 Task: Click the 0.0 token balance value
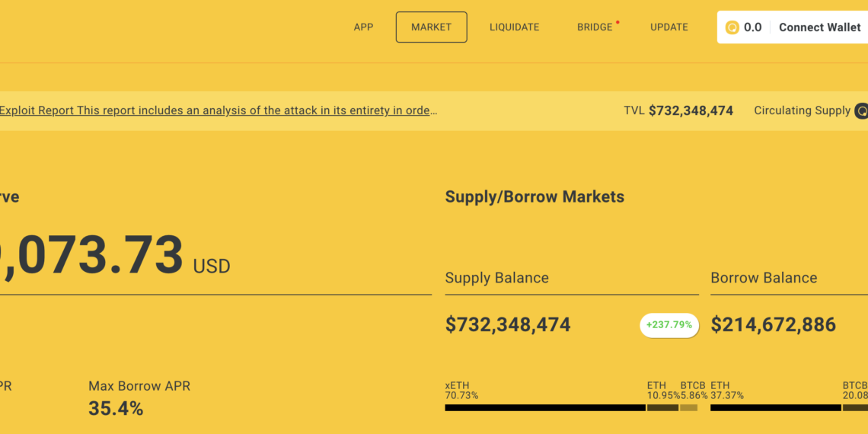tap(752, 27)
